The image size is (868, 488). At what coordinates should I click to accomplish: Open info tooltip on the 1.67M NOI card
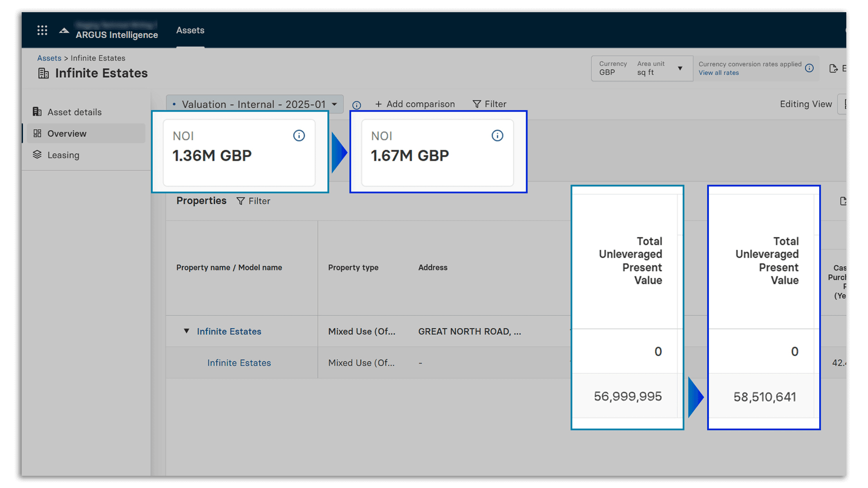point(497,135)
